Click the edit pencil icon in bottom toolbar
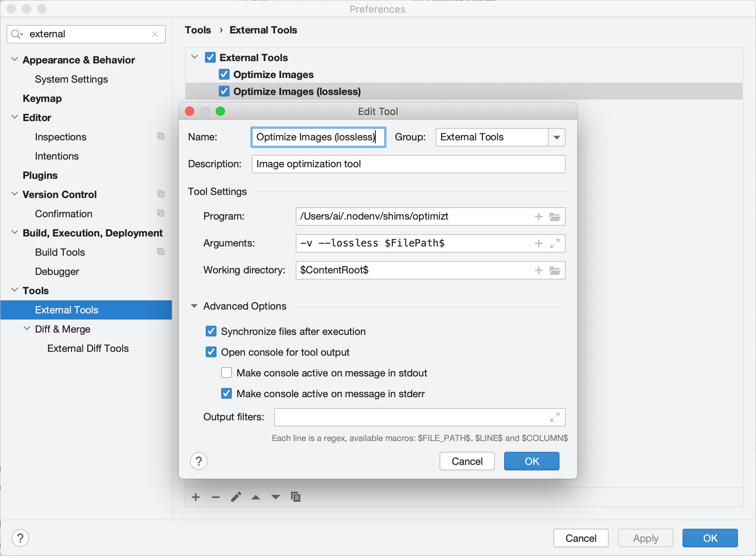756x556 pixels. tap(236, 497)
